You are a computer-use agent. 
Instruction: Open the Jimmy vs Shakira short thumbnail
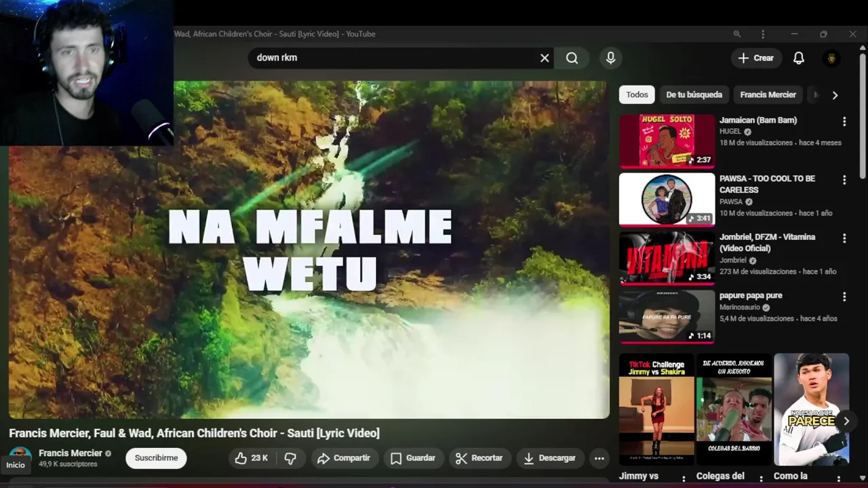click(x=656, y=409)
